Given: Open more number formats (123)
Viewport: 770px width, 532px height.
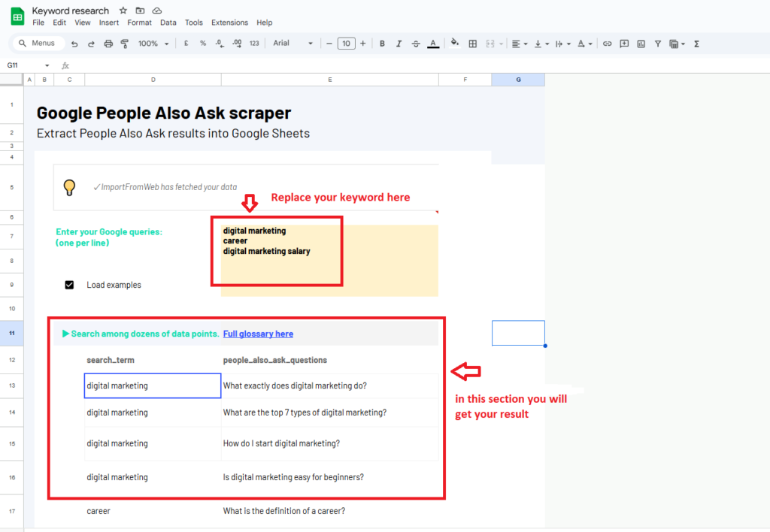Looking at the screenshot, I should 254,43.
